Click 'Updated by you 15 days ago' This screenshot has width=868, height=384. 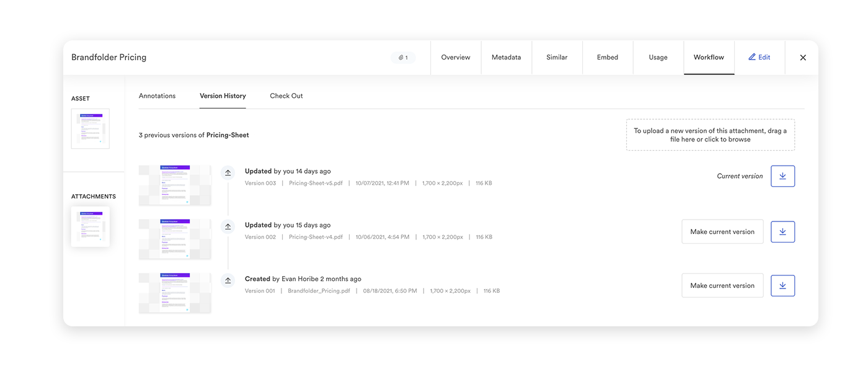click(x=288, y=225)
